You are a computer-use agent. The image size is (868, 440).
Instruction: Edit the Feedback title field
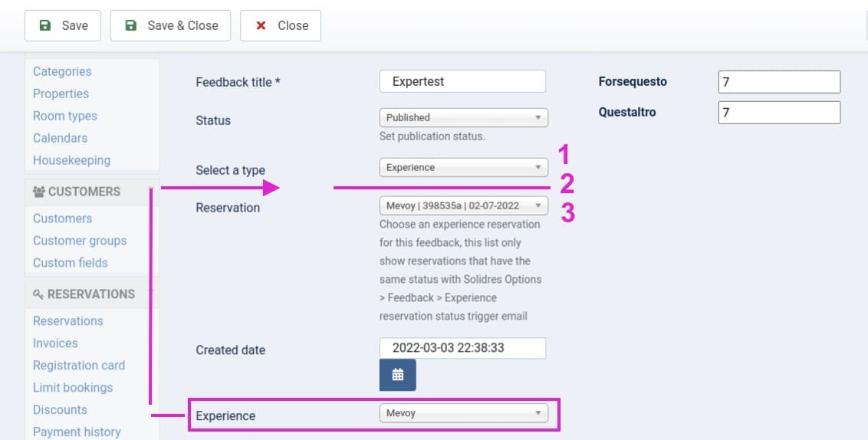click(x=462, y=81)
